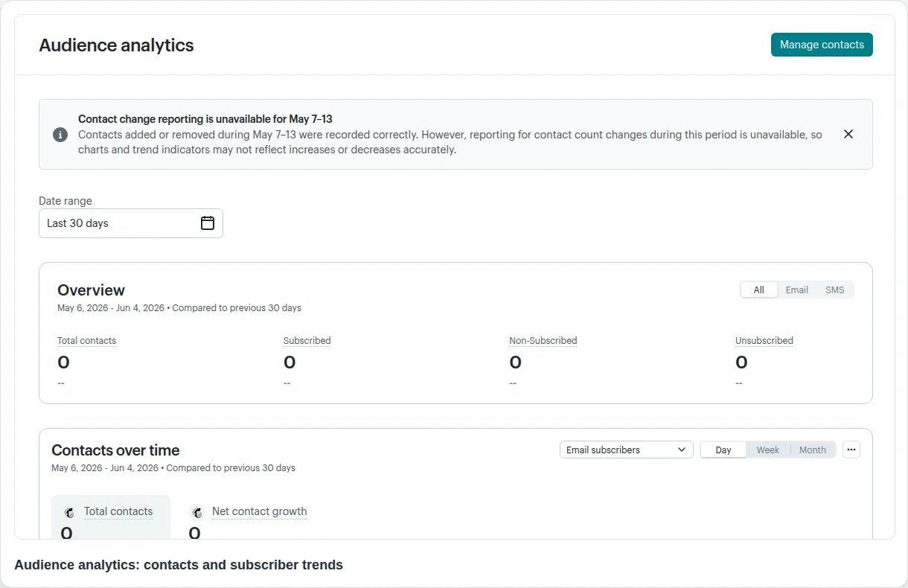This screenshot has width=908, height=588.
Task: Open the calendar icon in Date range
Action: [208, 223]
